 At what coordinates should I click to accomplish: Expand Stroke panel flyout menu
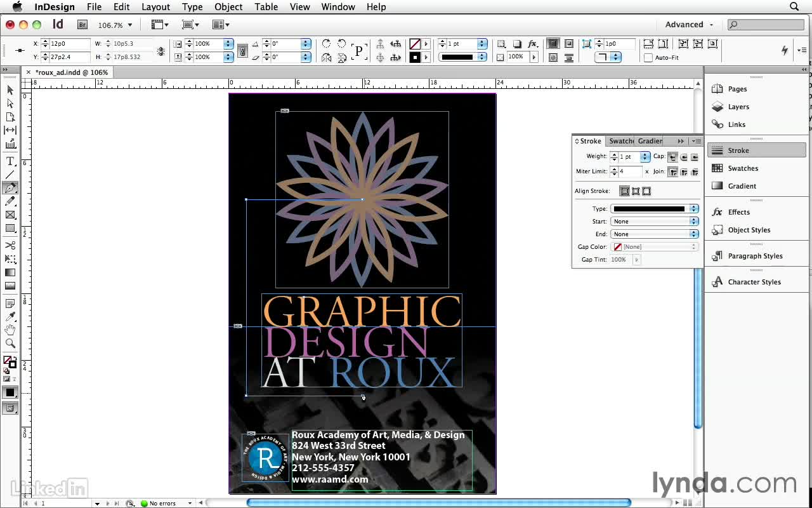pos(696,141)
